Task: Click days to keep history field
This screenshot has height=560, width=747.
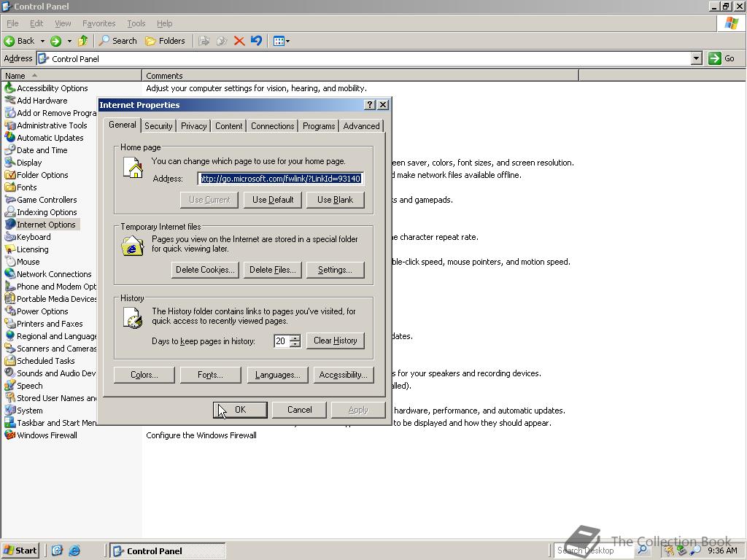Action: click(x=282, y=341)
